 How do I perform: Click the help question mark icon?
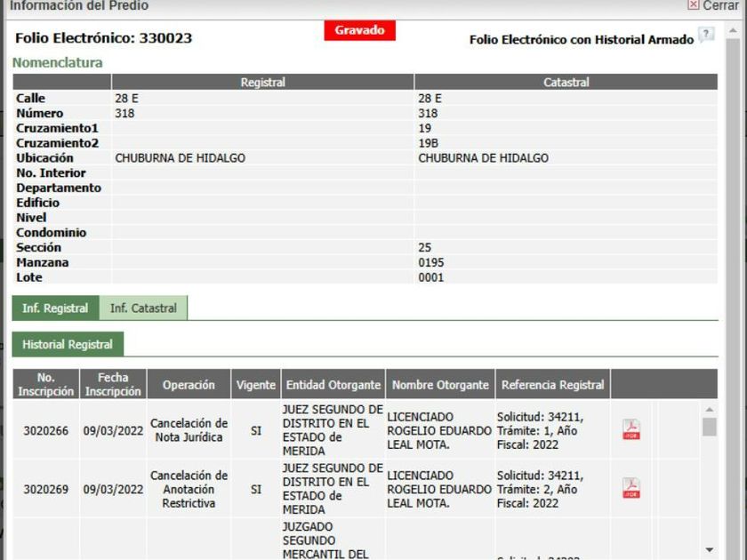[x=706, y=35]
